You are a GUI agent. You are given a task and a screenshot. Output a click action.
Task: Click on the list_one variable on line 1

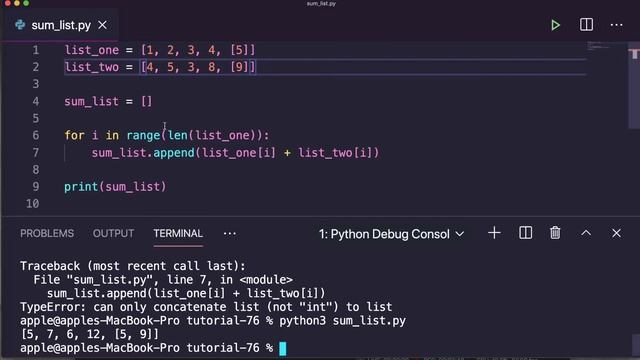click(92, 50)
